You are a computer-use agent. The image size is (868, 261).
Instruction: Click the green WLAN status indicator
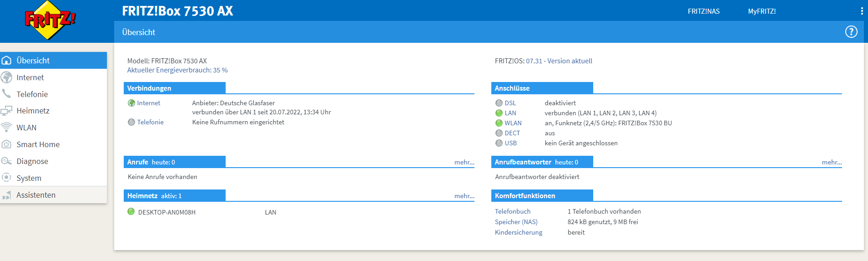[x=499, y=123]
